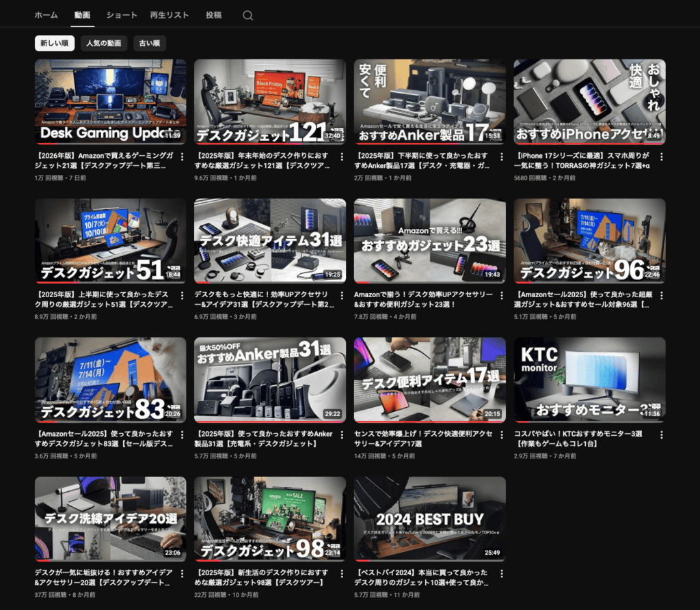Open the Amazonで揃う 23選 video title link
Viewport: 700px width, 610px height.
(424, 299)
